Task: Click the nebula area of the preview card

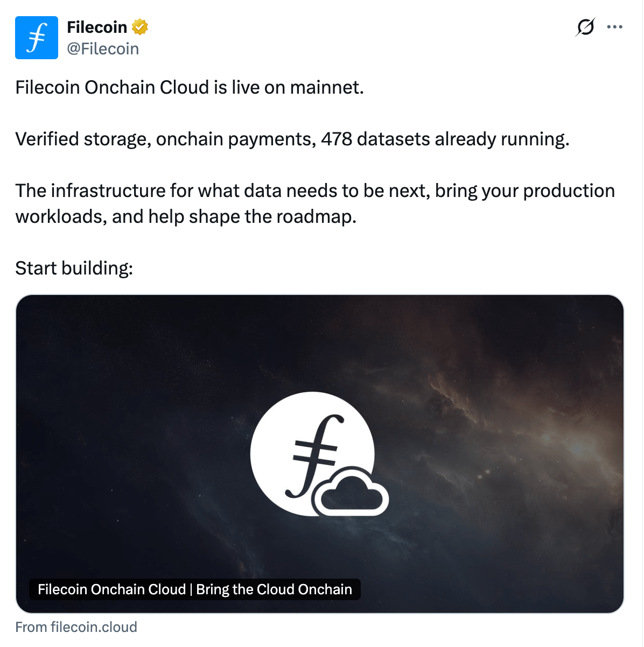Action: 512,420
